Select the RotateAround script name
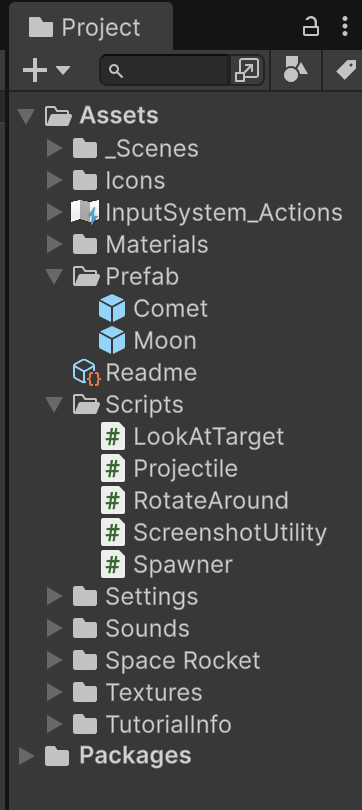The image size is (362, 810). 211,501
